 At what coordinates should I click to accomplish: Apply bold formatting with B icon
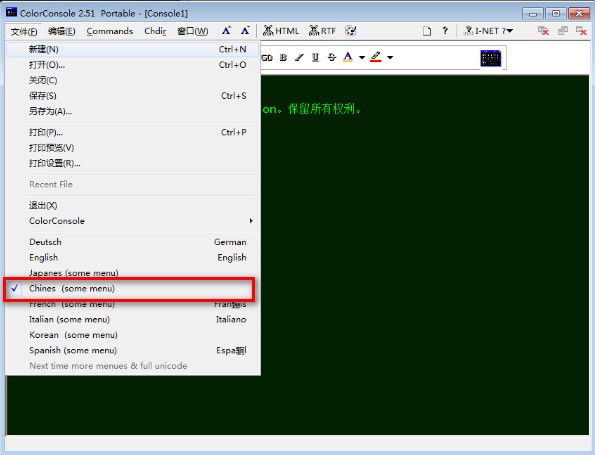click(283, 58)
